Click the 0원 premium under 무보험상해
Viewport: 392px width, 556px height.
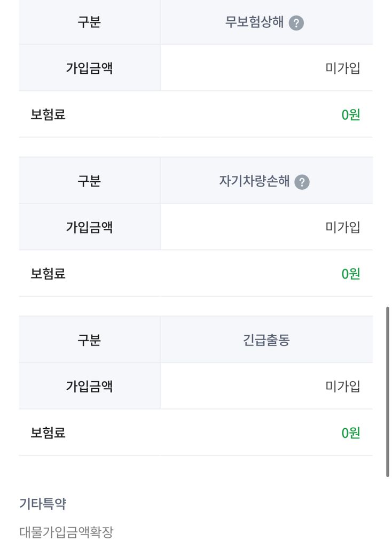(351, 115)
